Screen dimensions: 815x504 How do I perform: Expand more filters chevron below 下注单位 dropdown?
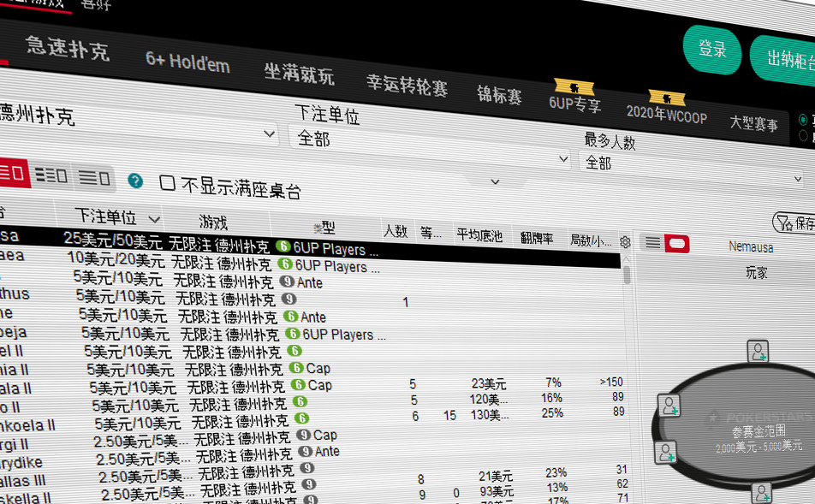496,182
